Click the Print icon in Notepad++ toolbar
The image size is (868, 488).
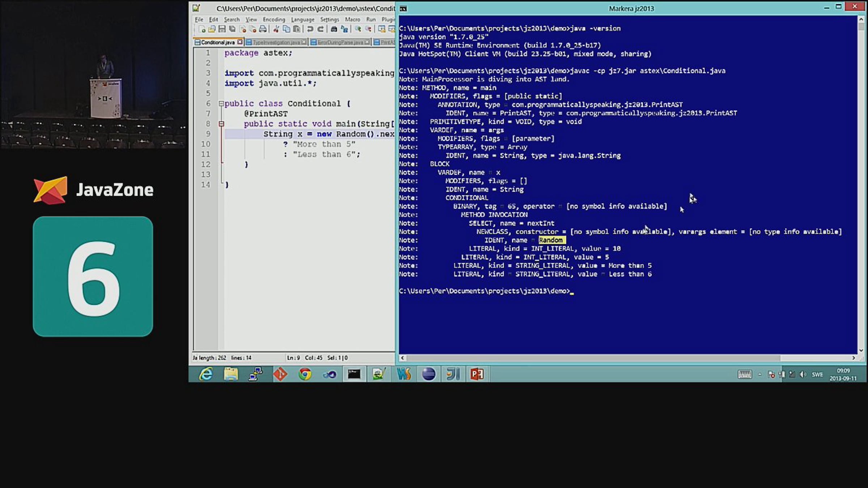pos(263,29)
